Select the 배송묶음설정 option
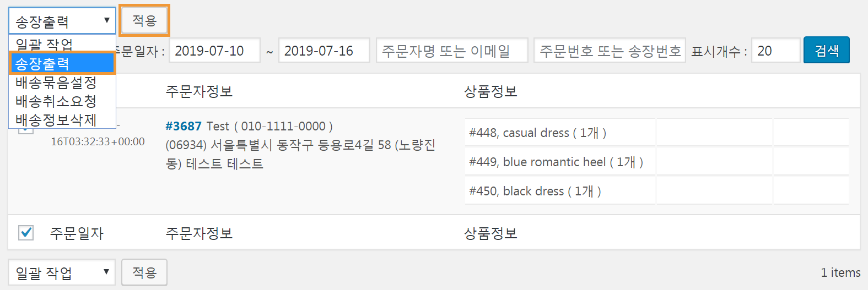The width and height of the screenshot is (868, 290). (56, 83)
